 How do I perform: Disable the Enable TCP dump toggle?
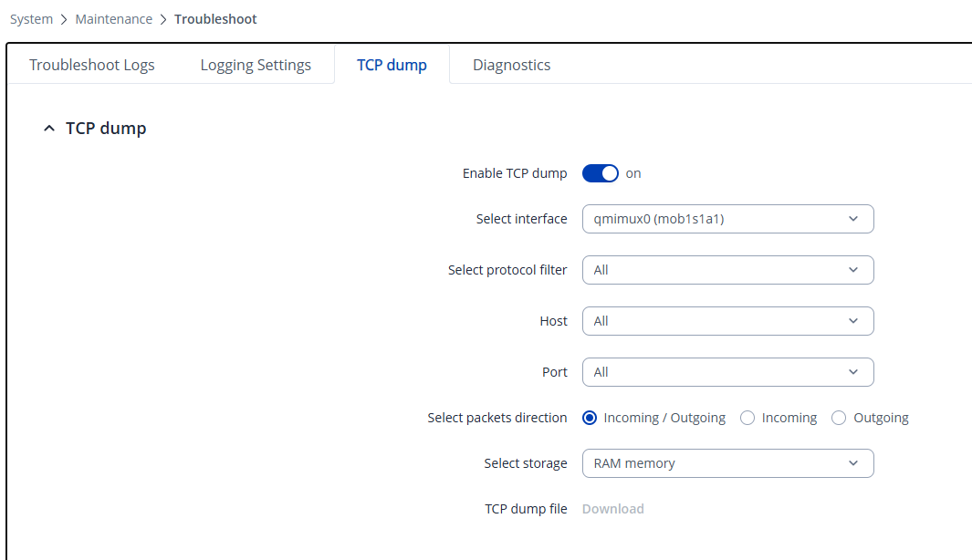coord(600,173)
